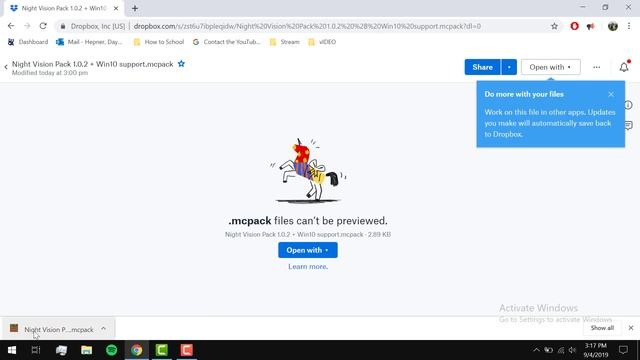Image resolution: width=640 pixels, height=360 pixels.
Task: Open the Windows Start menu
Action: click(x=11, y=350)
